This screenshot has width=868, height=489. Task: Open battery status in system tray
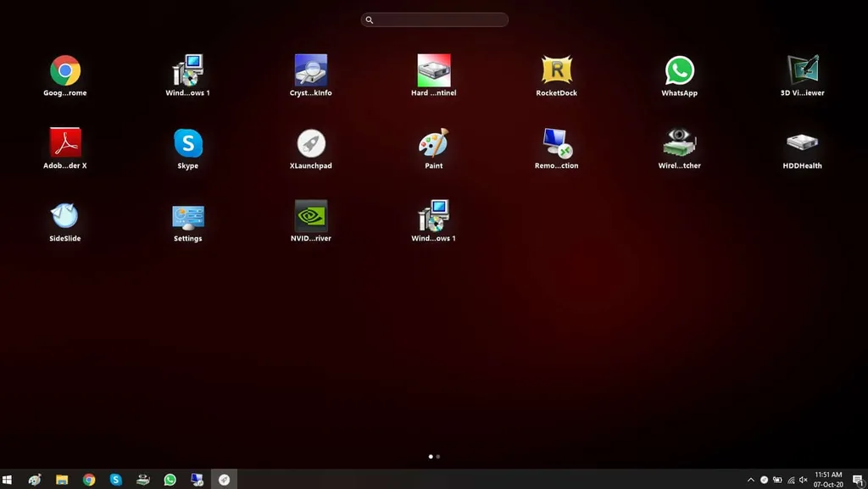777,480
